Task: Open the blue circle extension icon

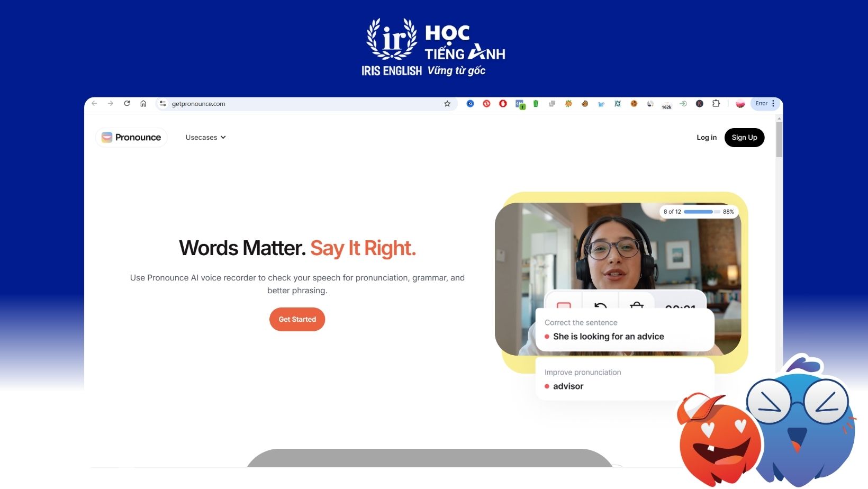Action: click(470, 104)
